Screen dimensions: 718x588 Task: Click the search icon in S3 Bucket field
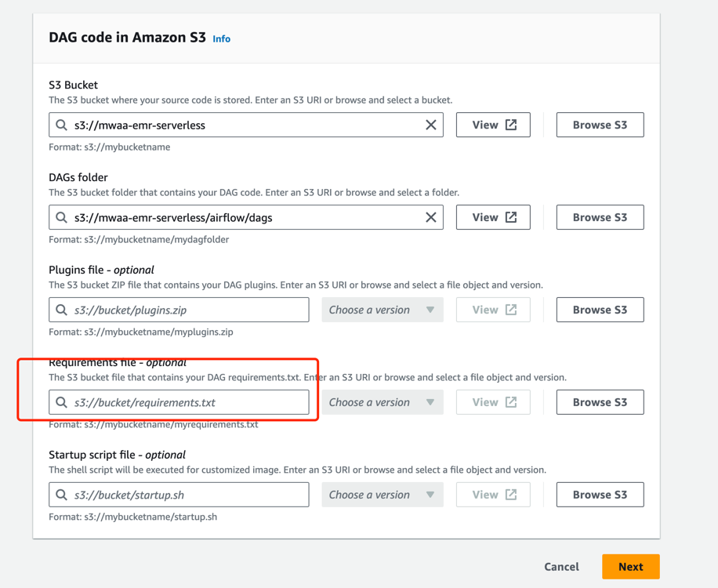pos(62,125)
